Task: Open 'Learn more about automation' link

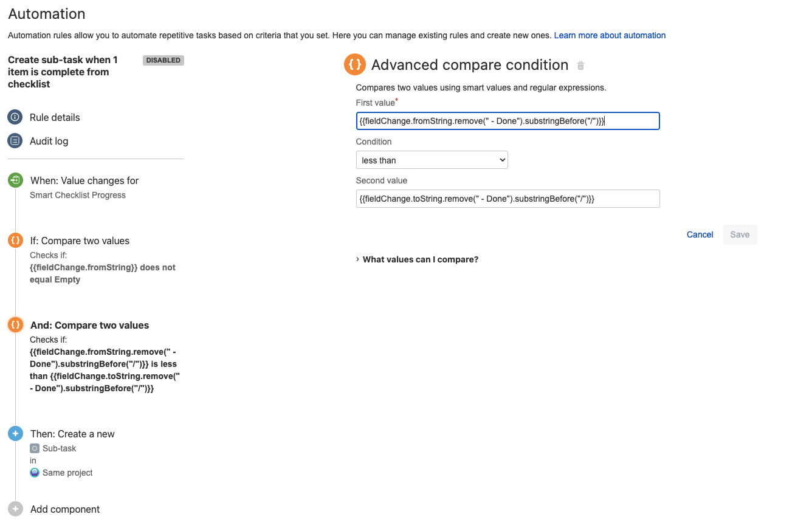Action: (610, 35)
